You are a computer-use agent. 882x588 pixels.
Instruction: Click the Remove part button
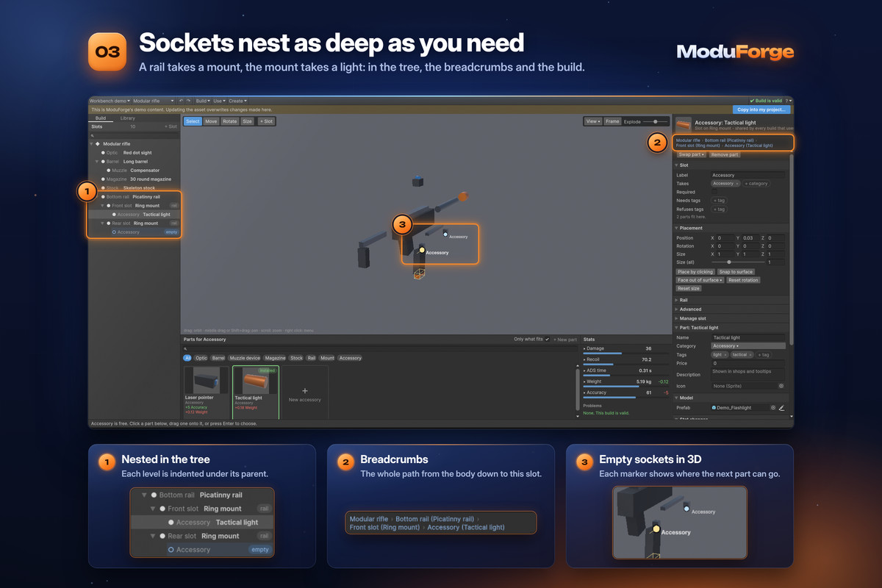[725, 154]
